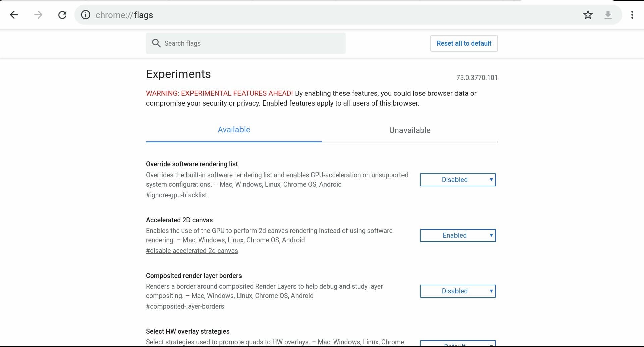Click description starting 'Overrides the built-in software'
The height and width of the screenshot is (347, 644).
277,180
